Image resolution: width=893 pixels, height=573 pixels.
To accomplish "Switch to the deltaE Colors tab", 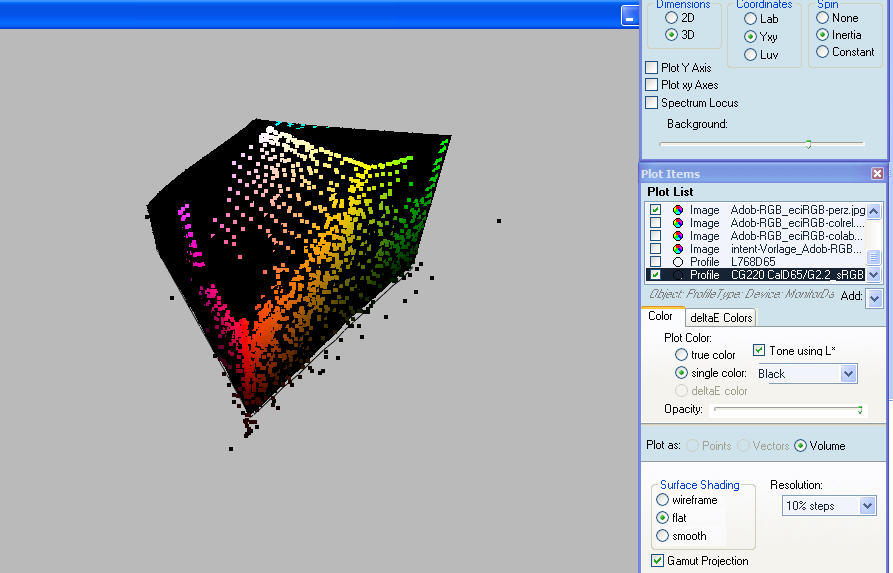I will click(x=721, y=318).
